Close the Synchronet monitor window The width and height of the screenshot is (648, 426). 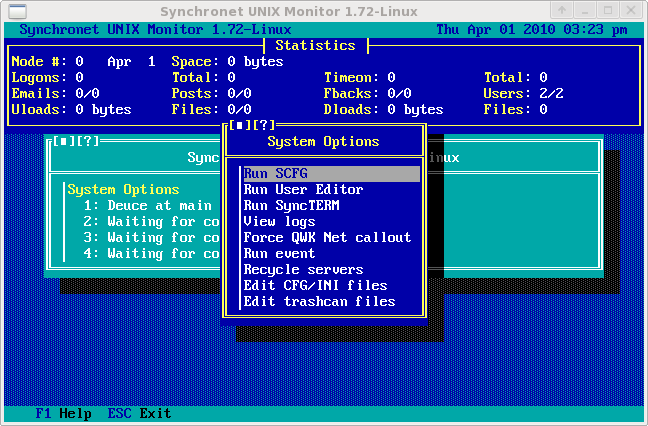(x=631, y=10)
